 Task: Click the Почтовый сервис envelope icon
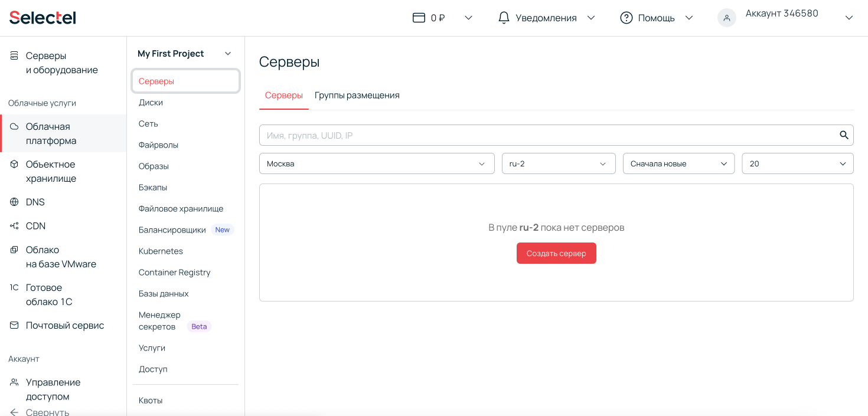(13, 325)
